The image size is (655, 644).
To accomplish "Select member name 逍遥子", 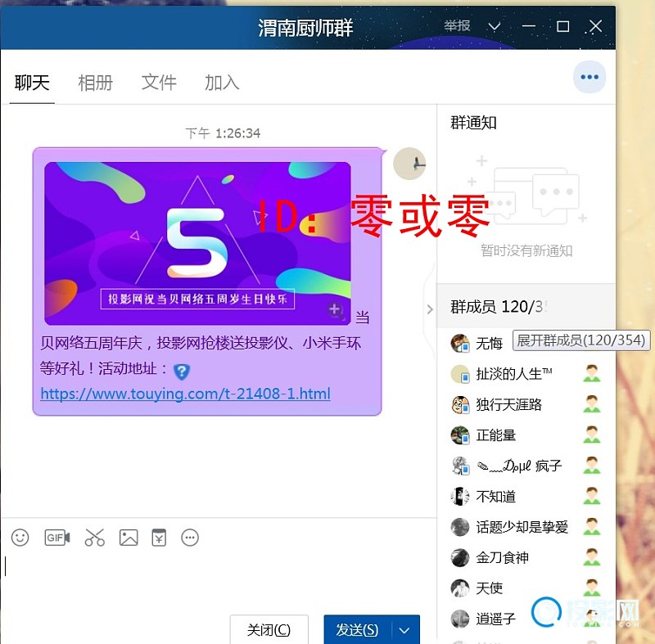I will [496, 619].
